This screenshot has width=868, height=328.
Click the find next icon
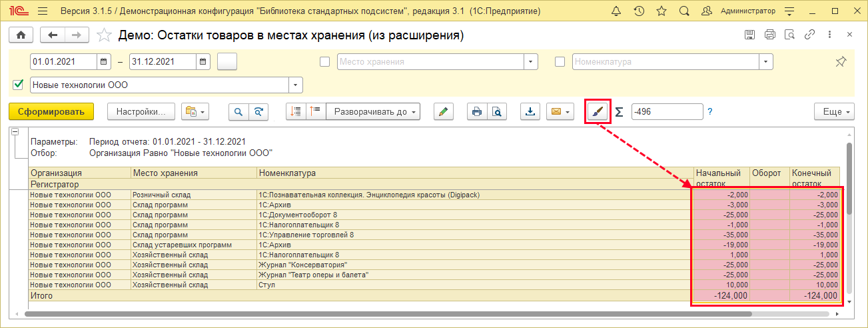tap(258, 111)
